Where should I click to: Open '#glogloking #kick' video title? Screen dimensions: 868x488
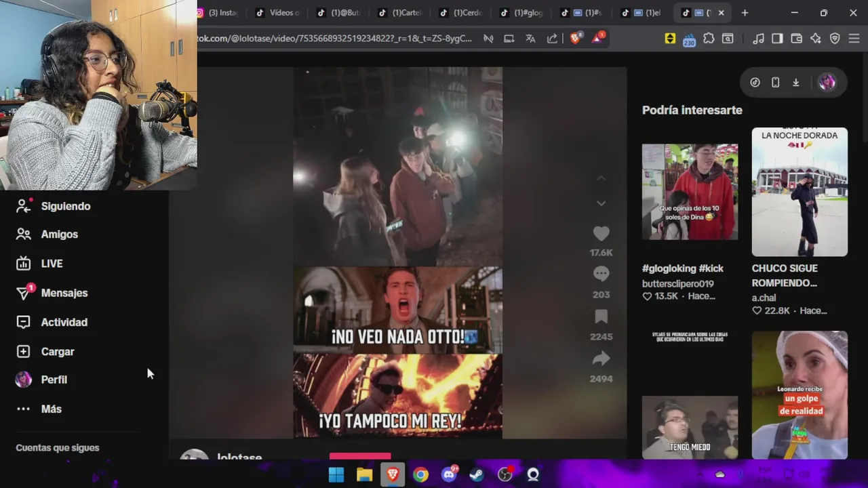tap(683, 268)
